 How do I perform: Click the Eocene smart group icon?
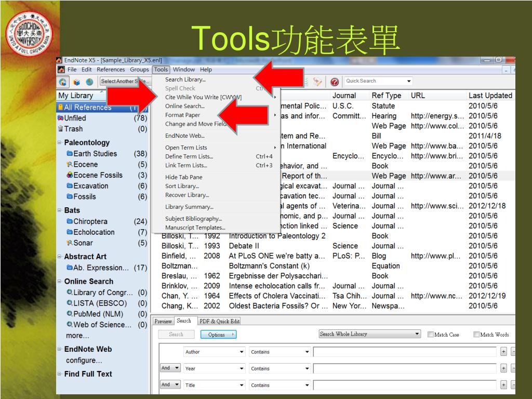[x=70, y=164]
